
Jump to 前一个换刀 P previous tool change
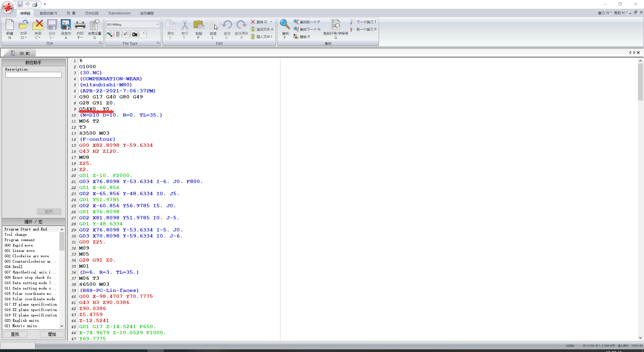click(363, 29)
